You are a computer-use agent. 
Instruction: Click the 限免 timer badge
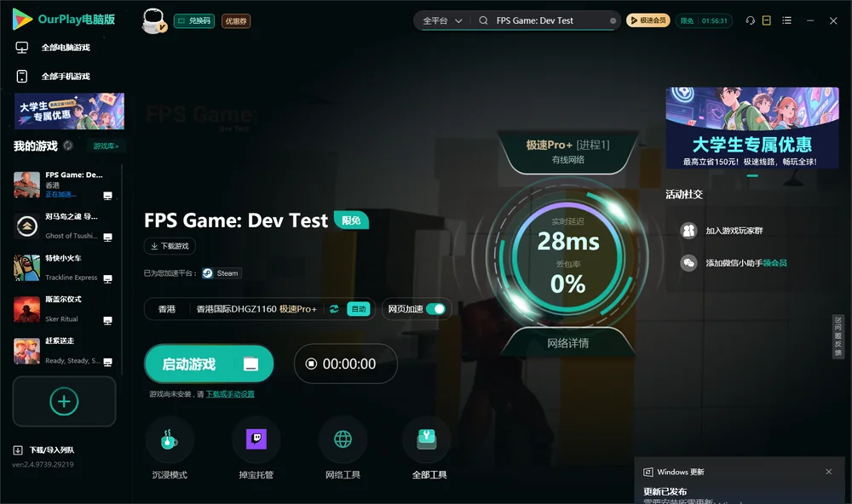click(x=704, y=20)
